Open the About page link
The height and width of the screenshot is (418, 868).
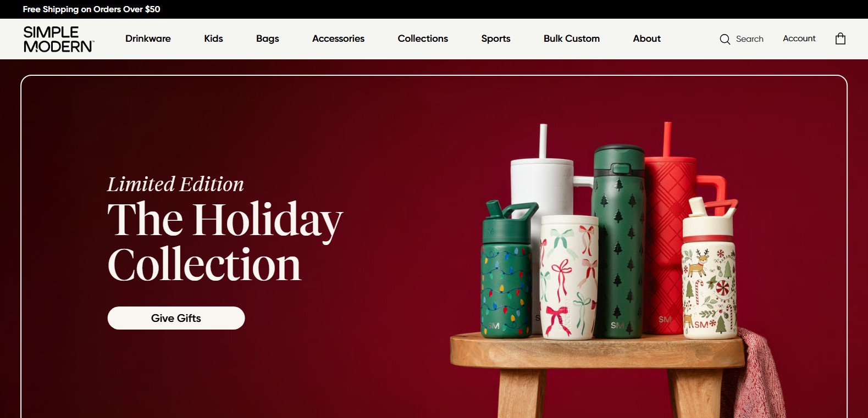646,38
